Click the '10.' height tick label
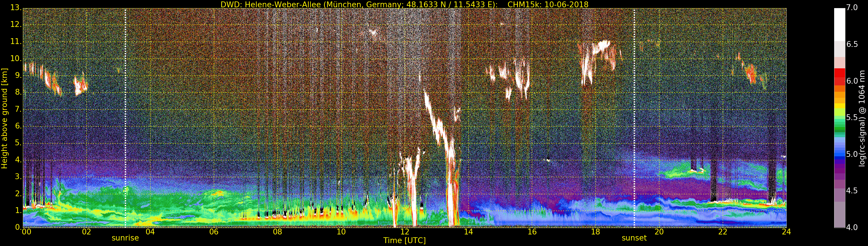The image size is (868, 246). (16, 58)
